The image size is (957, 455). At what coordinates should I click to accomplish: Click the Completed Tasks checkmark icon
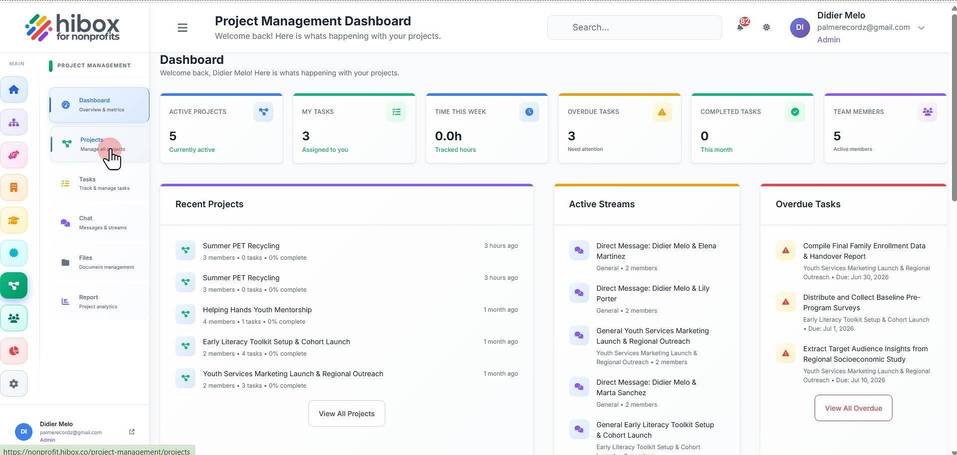tap(795, 112)
